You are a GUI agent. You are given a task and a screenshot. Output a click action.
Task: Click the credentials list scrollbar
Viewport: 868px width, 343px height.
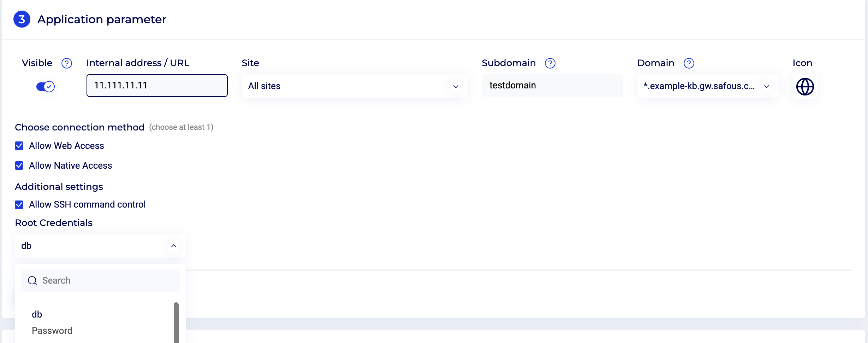click(x=176, y=322)
